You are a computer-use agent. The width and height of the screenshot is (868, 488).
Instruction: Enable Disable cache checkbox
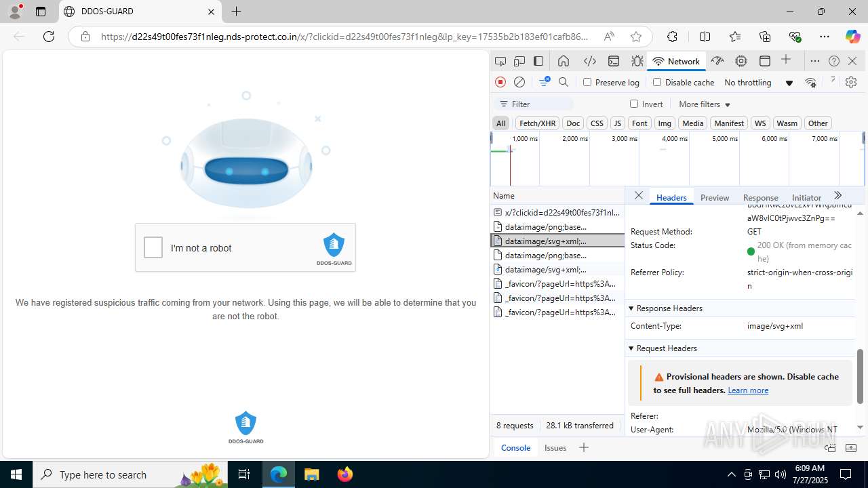[x=656, y=82]
